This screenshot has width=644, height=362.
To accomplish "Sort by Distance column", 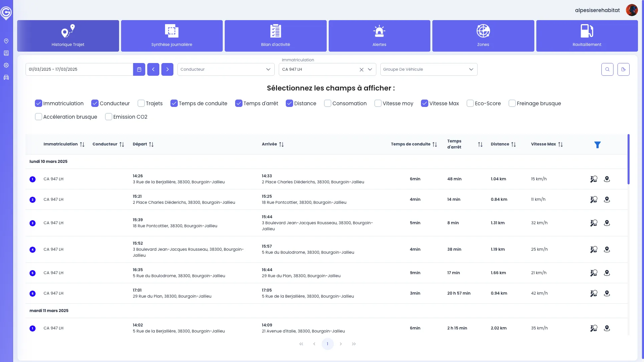I will point(513,144).
